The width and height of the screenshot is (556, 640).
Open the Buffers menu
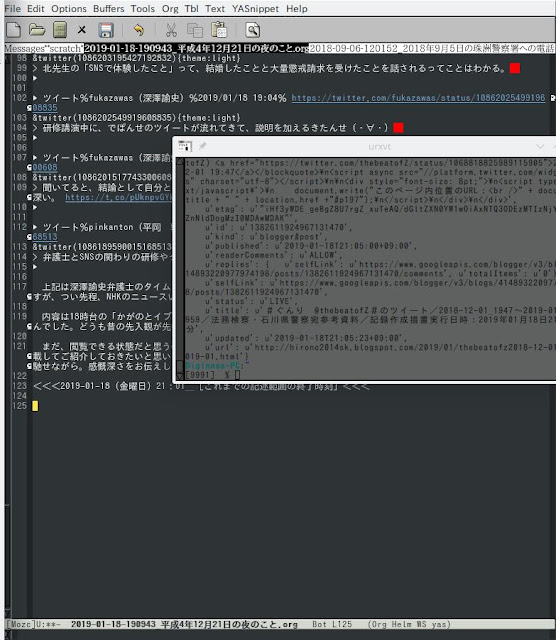(108, 9)
